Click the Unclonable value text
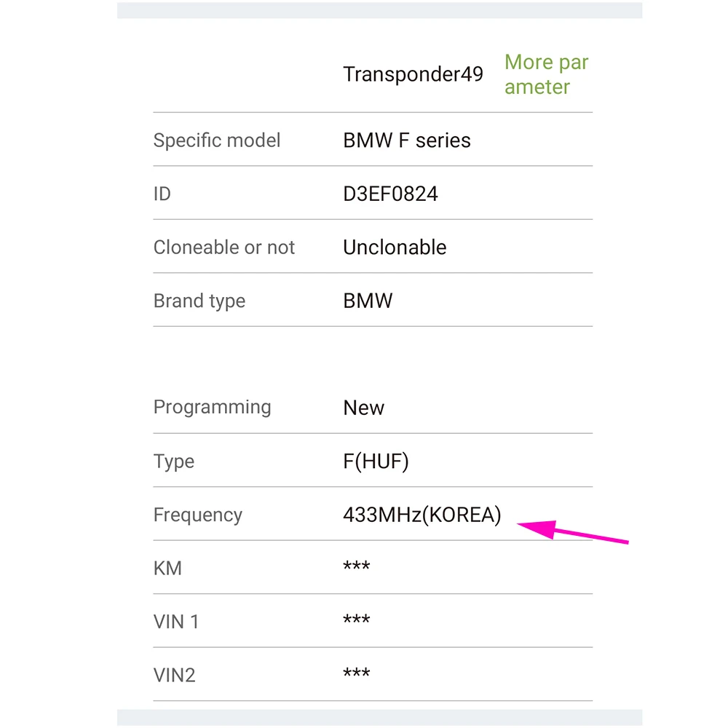 pos(395,248)
